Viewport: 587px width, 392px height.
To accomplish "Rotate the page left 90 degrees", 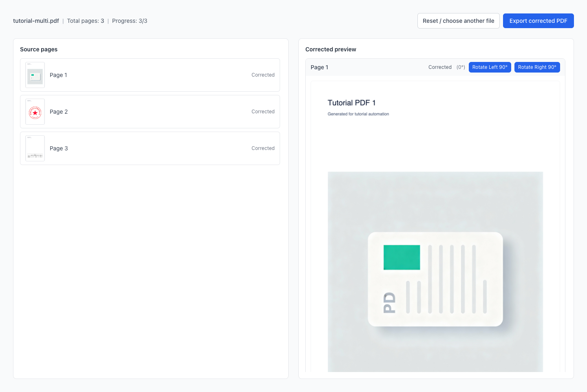I will [490, 67].
